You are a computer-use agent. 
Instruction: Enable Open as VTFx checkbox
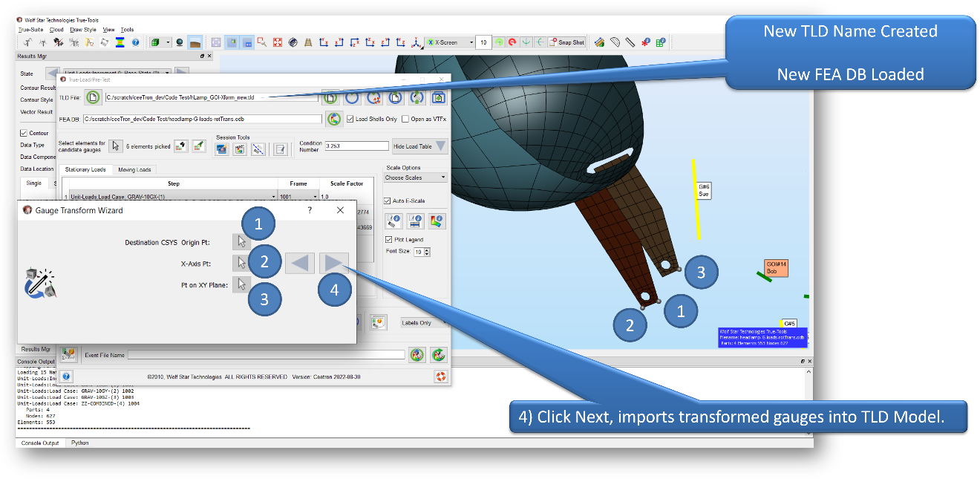pyautogui.click(x=406, y=119)
